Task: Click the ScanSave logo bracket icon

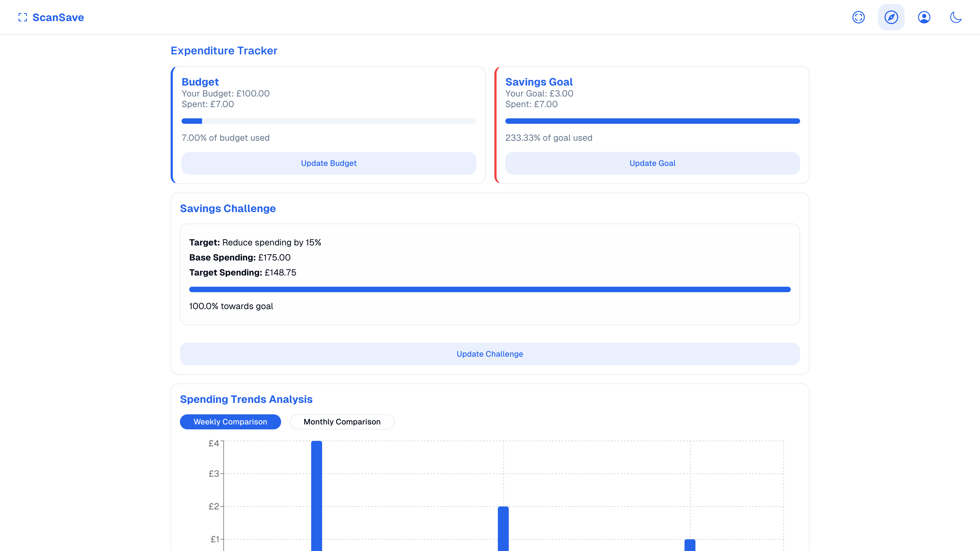Action: pyautogui.click(x=22, y=17)
